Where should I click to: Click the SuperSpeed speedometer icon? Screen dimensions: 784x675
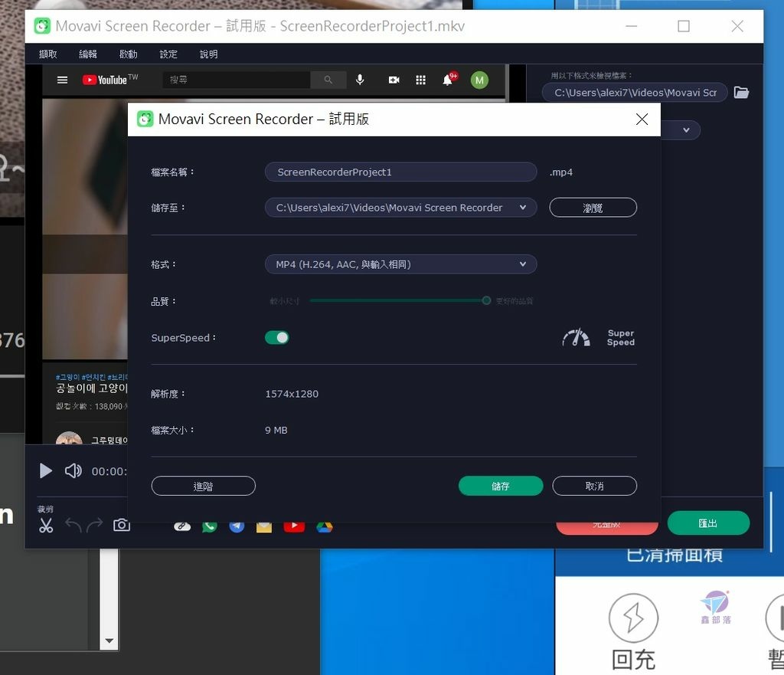576,338
